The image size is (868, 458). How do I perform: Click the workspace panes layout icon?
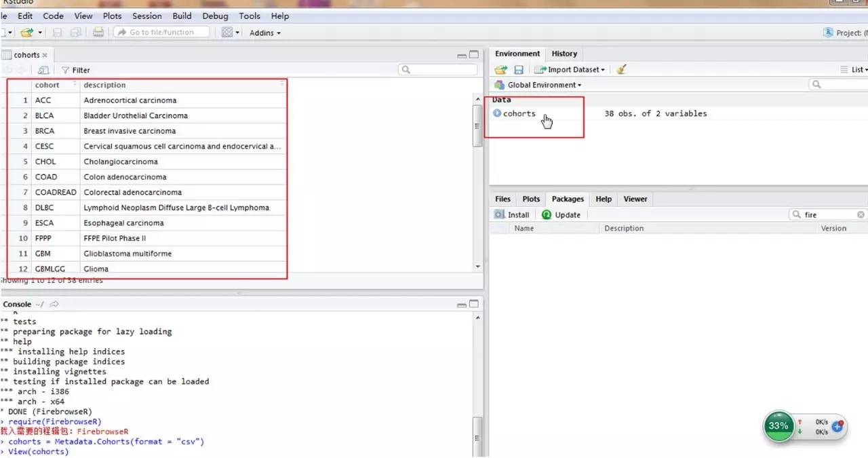[x=227, y=33]
